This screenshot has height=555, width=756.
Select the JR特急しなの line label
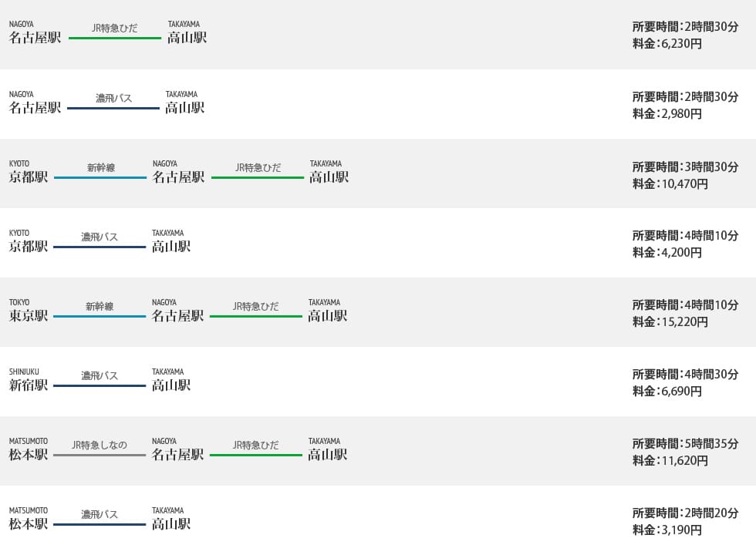(100, 445)
